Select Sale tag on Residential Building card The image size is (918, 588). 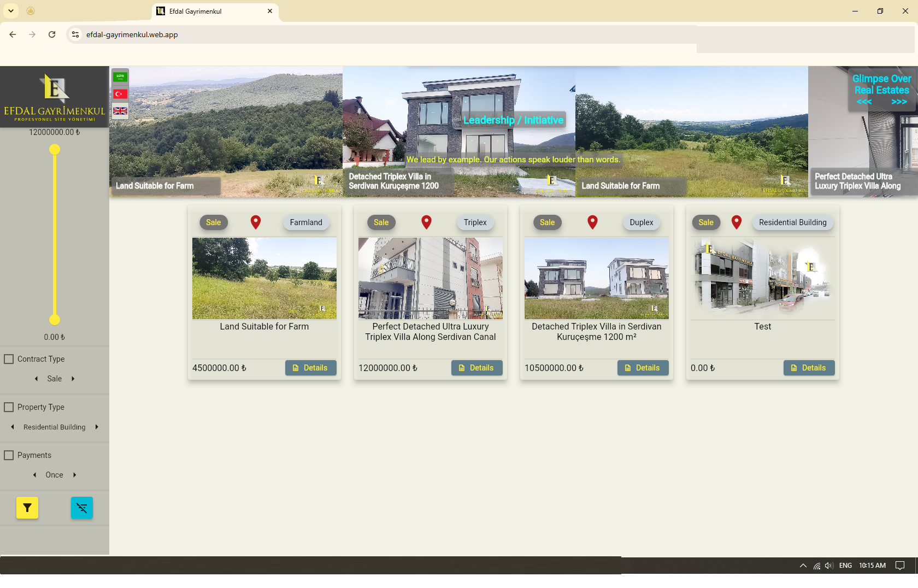coord(706,222)
